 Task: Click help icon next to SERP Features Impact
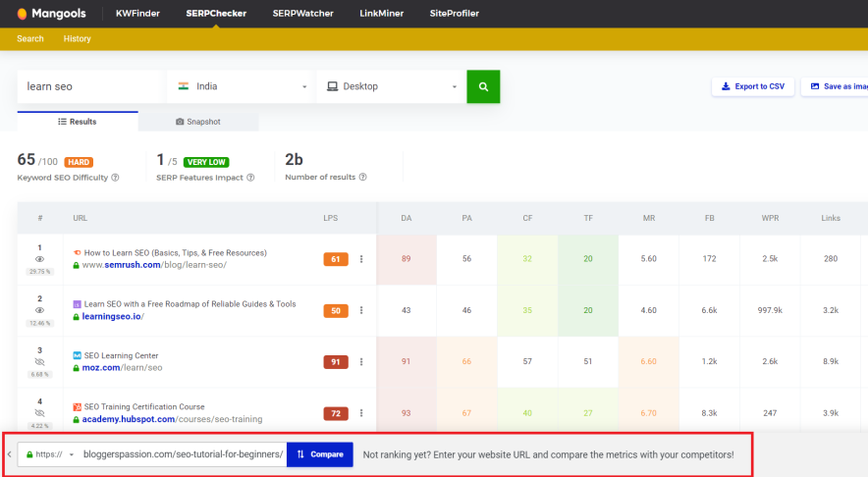pyautogui.click(x=250, y=178)
